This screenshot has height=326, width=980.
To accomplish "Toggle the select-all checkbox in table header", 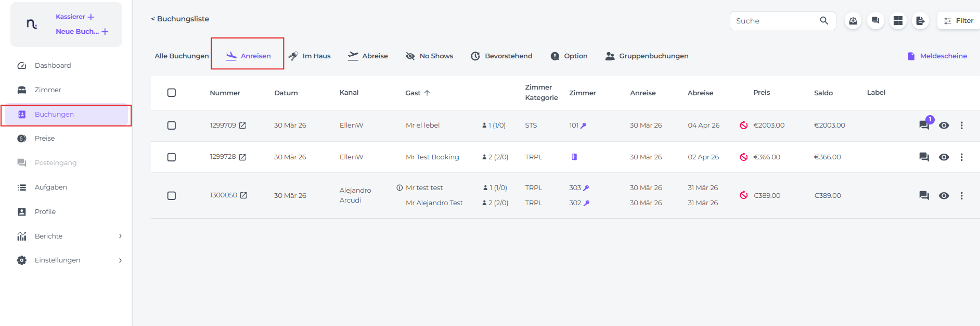I will (x=172, y=93).
